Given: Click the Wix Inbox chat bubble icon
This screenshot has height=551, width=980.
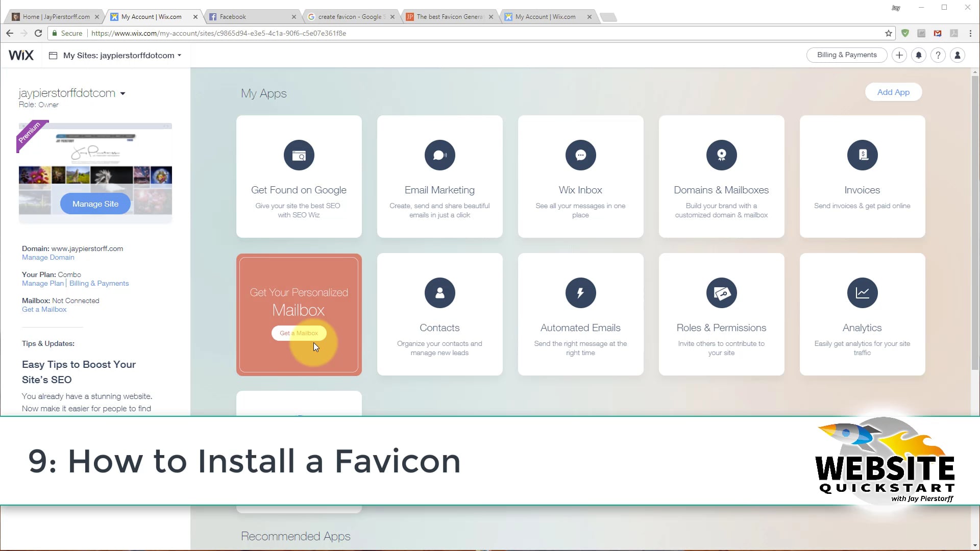Looking at the screenshot, I should [x=580, y=155].
